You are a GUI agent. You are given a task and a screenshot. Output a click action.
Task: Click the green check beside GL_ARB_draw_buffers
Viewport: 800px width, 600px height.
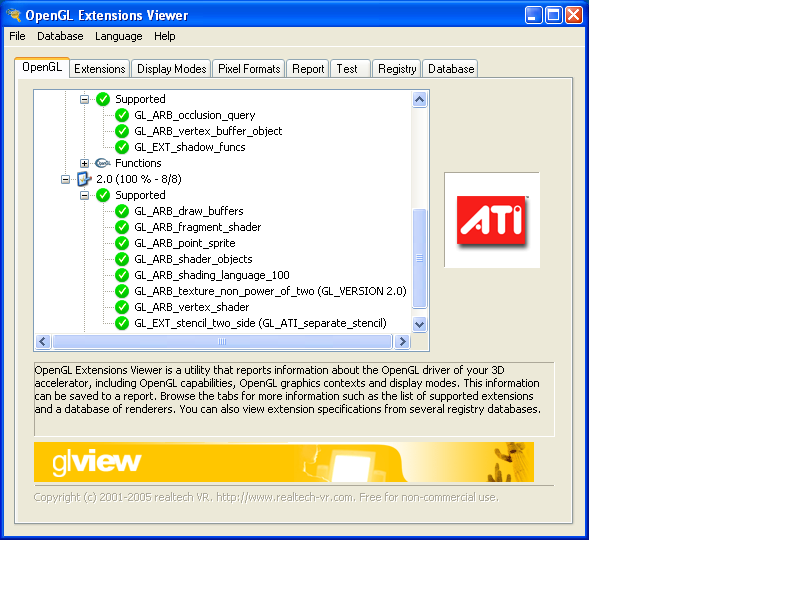point(122,211)
